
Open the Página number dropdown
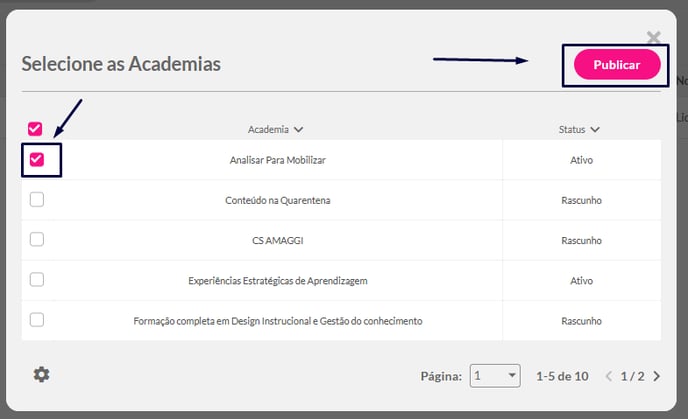click(495, 376)
